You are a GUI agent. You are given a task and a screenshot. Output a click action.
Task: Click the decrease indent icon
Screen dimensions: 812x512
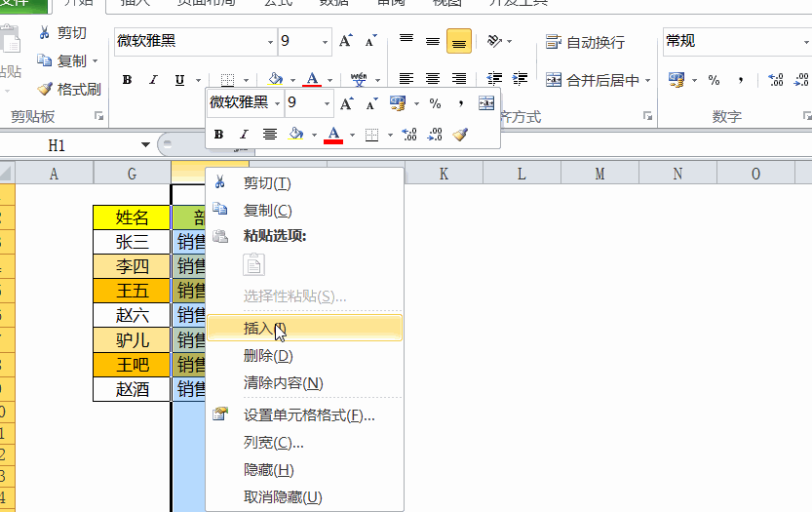tap(494, 79)
